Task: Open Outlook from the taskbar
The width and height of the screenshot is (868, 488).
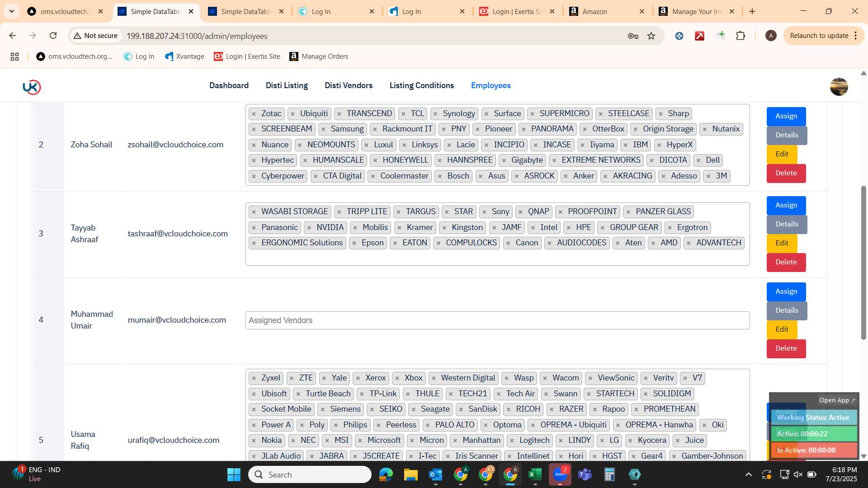Action: [x=435, y=474]
